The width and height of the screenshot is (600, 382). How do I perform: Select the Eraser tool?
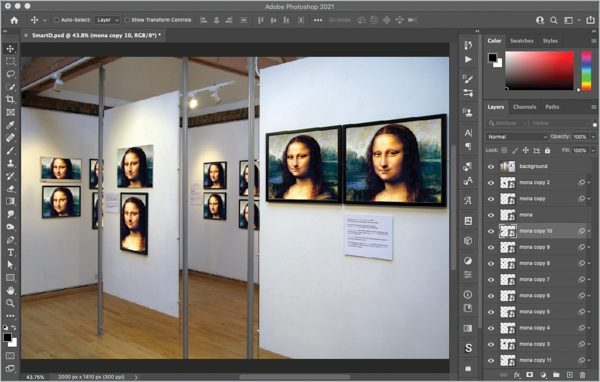[x=10, y=188]
